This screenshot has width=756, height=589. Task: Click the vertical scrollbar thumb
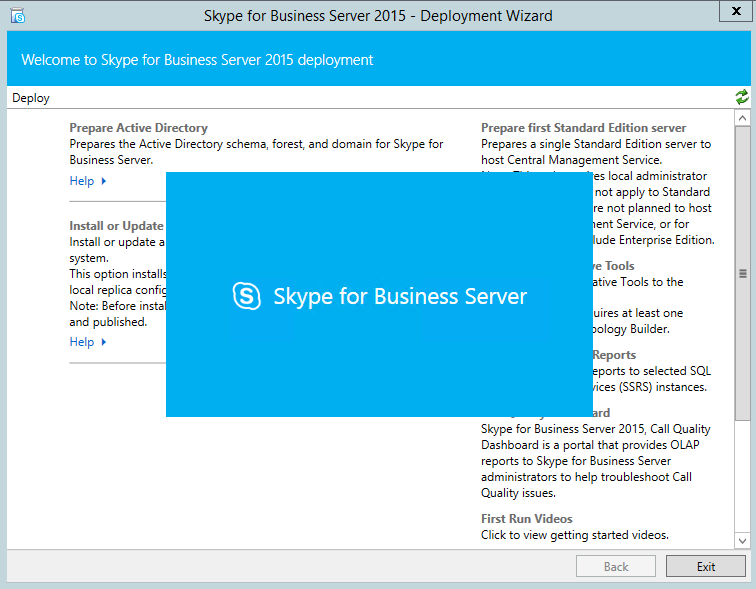point(742,273)
